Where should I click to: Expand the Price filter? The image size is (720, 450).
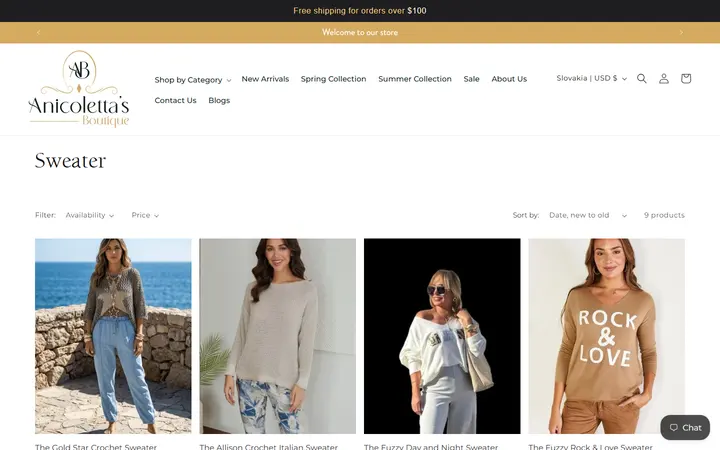click(145, 215)
